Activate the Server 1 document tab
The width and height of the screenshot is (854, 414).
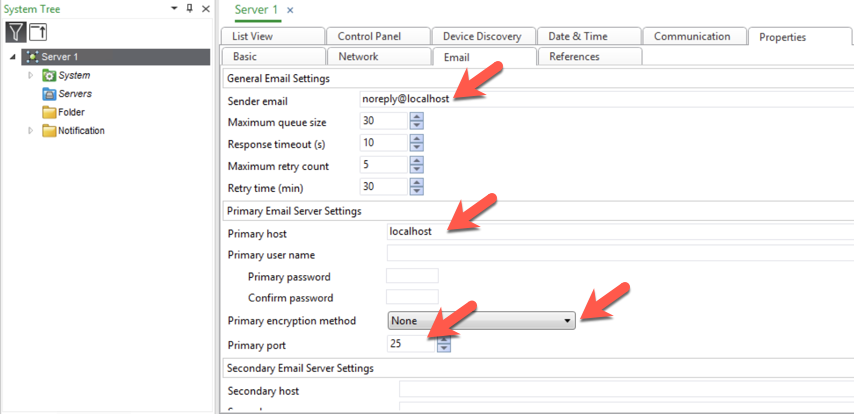[256, 10]
